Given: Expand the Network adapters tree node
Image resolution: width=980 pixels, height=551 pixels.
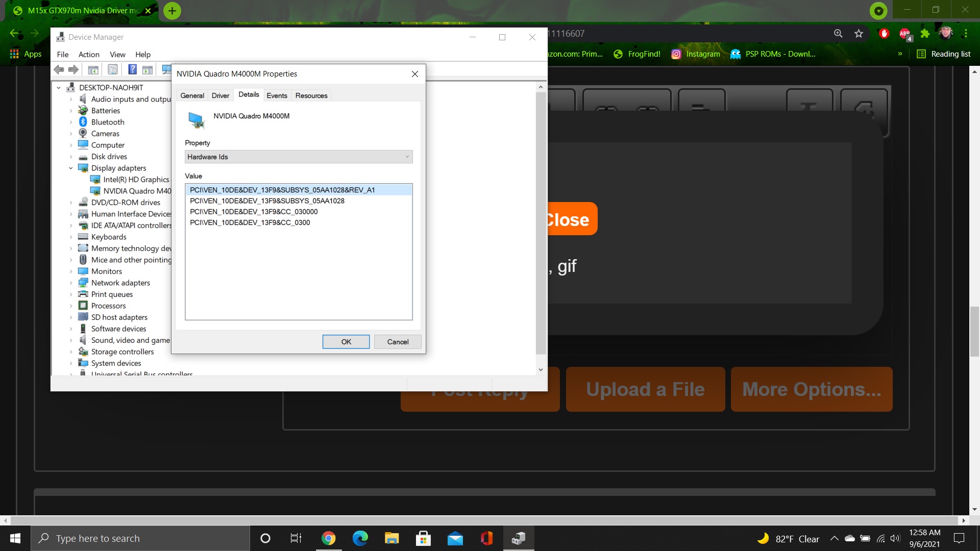Looking at the screenshot, I should (x=71, y=283).
